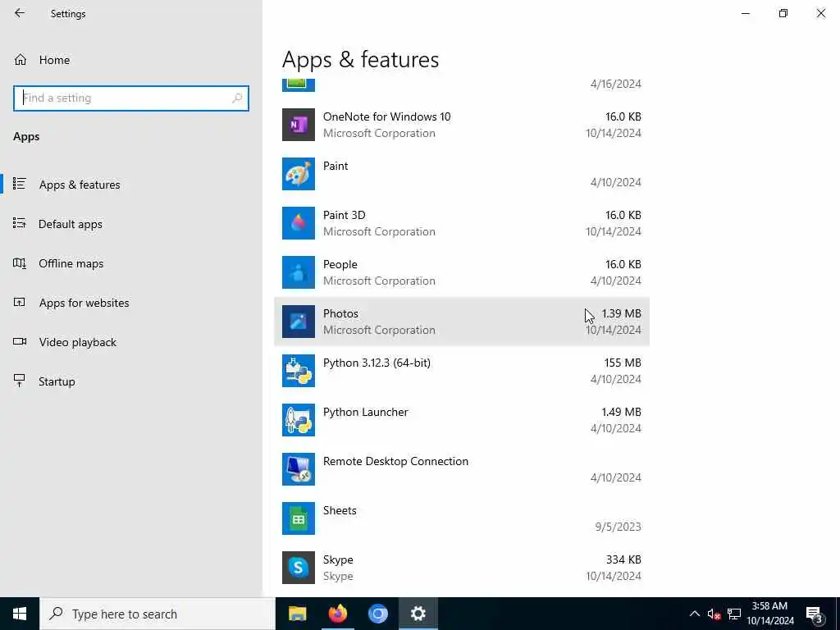Screen dimensions: 840x630
Task: Select the Python Launcher name text
Action: pyautogui.click(x=365, y=412)
